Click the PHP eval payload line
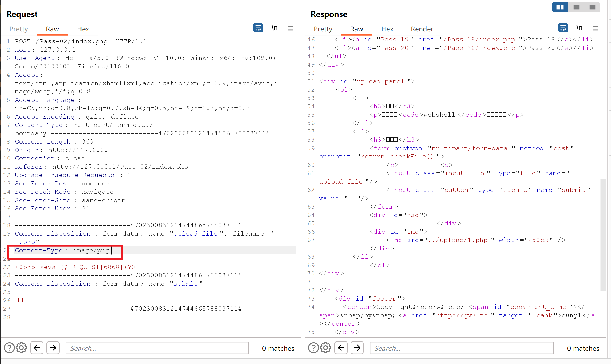Image resolution: width=611 pixels, height=364 pixels. 75,267
